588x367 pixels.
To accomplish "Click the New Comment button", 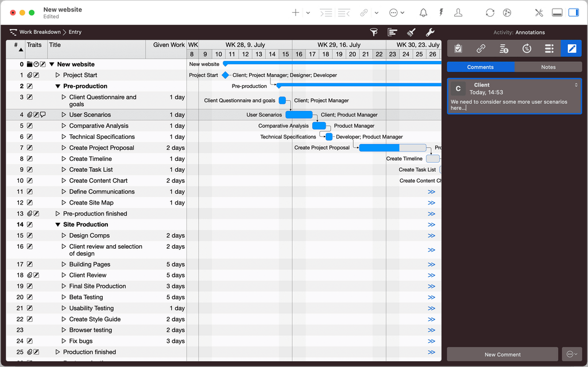I will (502, 354).
